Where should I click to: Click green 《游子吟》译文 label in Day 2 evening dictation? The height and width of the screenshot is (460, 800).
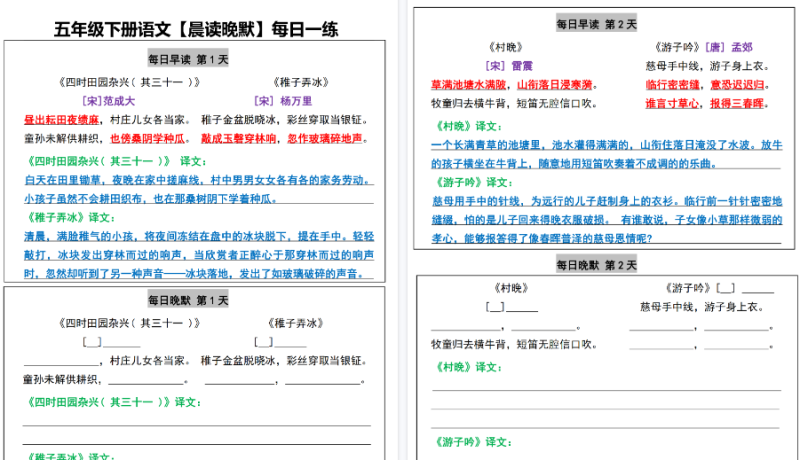coord(472,442)
